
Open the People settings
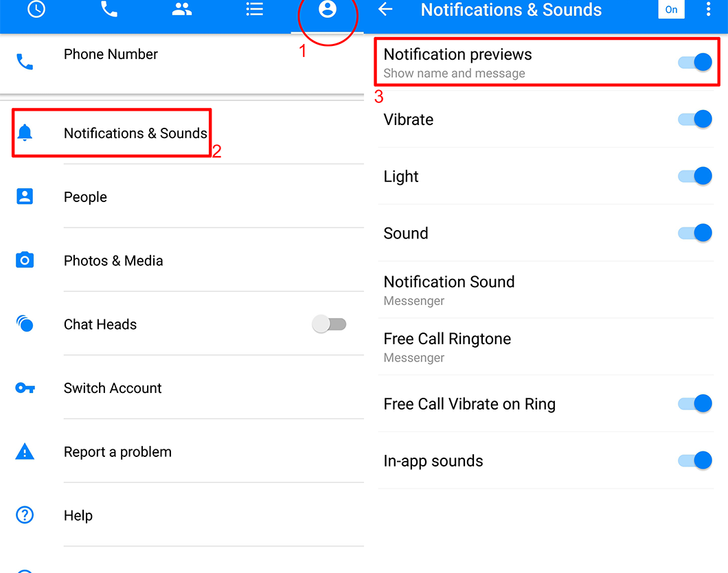(x=182, y=196)
